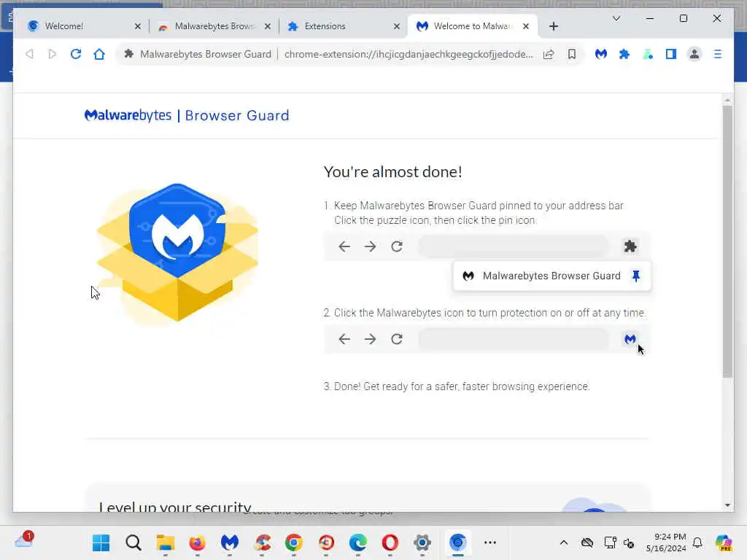747x560 pixels.
Task: Open a new tab with plus button
Action: point(554,26)
